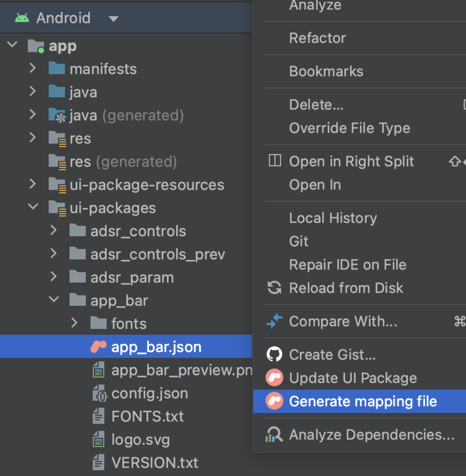Click the blue java folder icon
This screenshot has width=466, height=476.
click(x=57, y=91)
